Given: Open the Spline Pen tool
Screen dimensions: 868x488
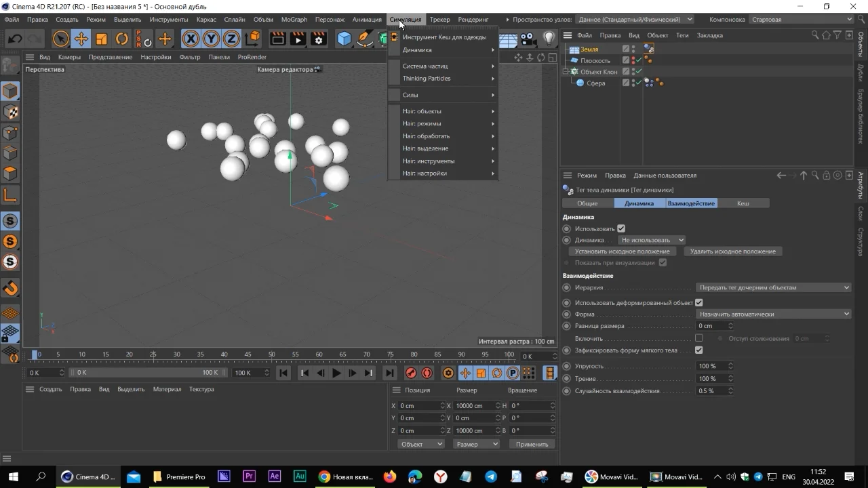Looking at the screenshot, I should tap(365, 39).
